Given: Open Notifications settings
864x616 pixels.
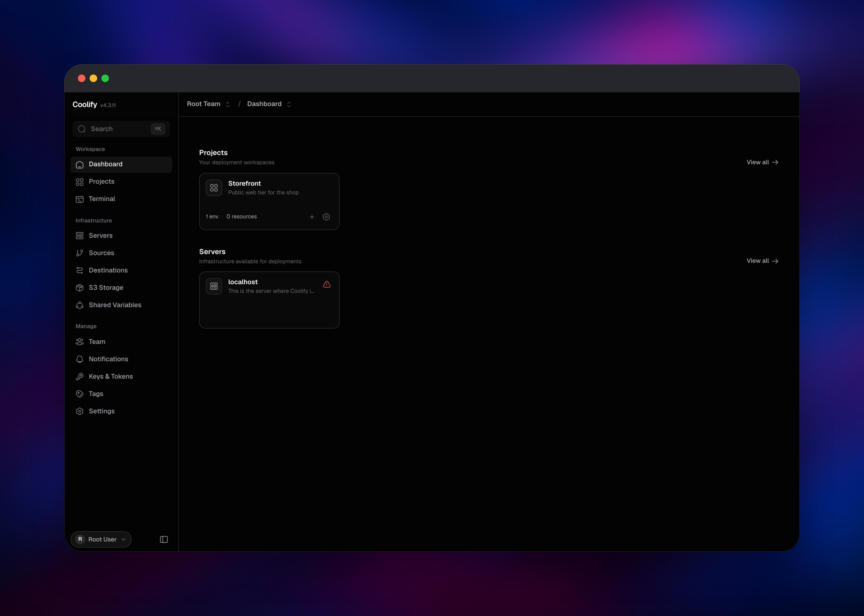Looking at the screenshot, I should click(x=121, y=359).
